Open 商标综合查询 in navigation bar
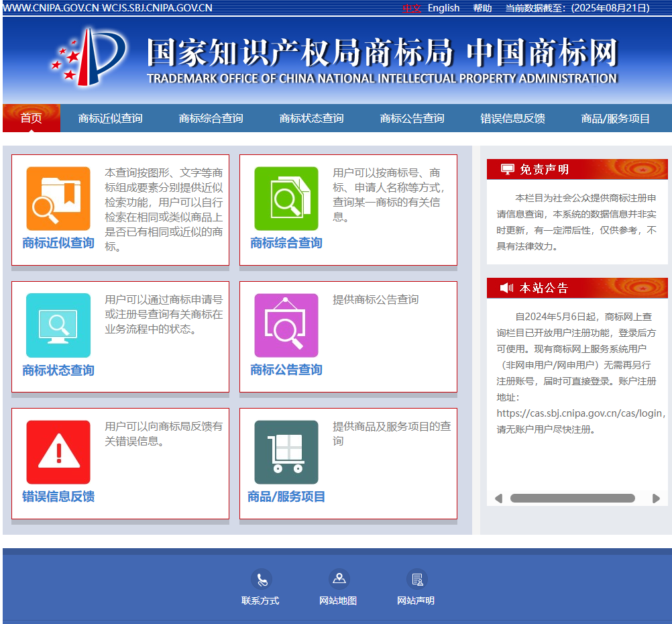The height and width of the screenshot is (624, 672). [x=211, y=118]
